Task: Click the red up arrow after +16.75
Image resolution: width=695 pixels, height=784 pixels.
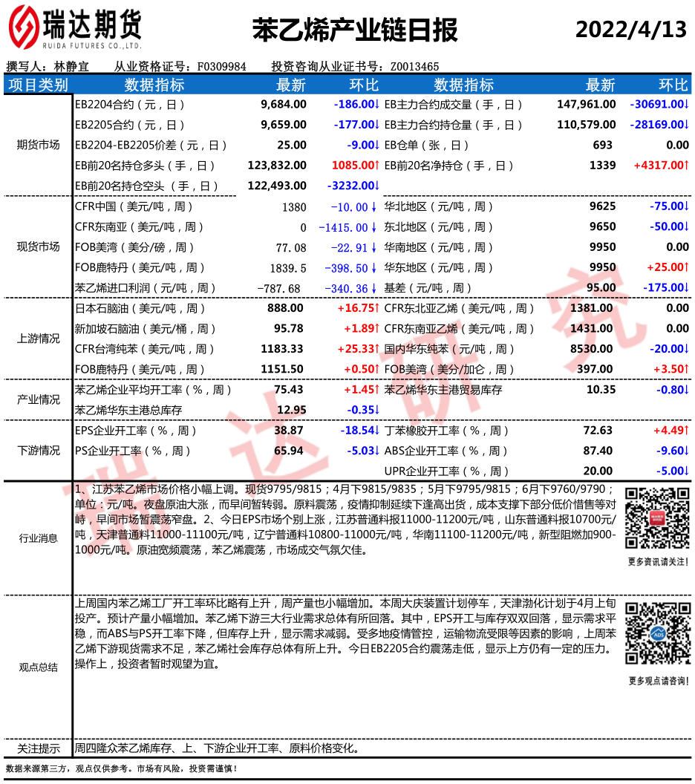Action: click(377, 308)
